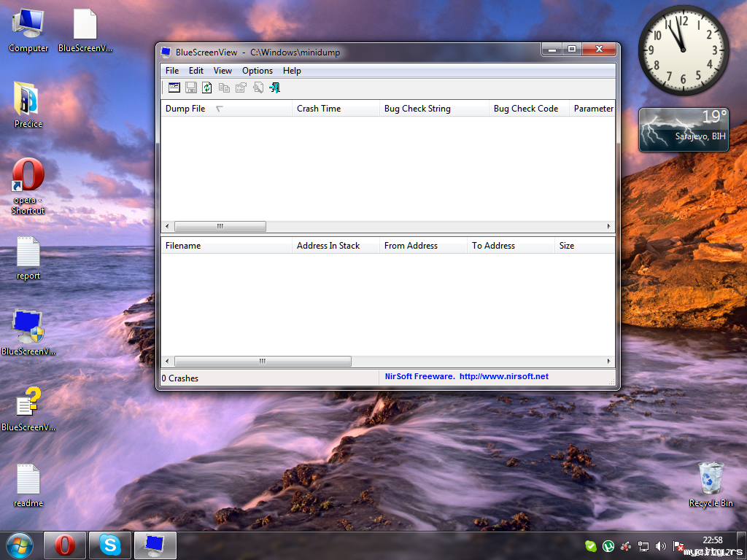The width and height of the screenshot is (747, 560).
Task: Click the volume speaker tray icon
Action: [x=661, y=546]
